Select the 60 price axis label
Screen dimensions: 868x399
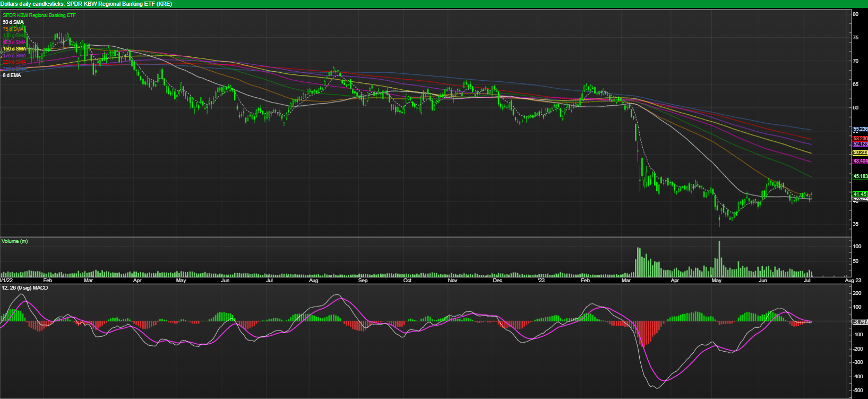(x=856, y=108)
